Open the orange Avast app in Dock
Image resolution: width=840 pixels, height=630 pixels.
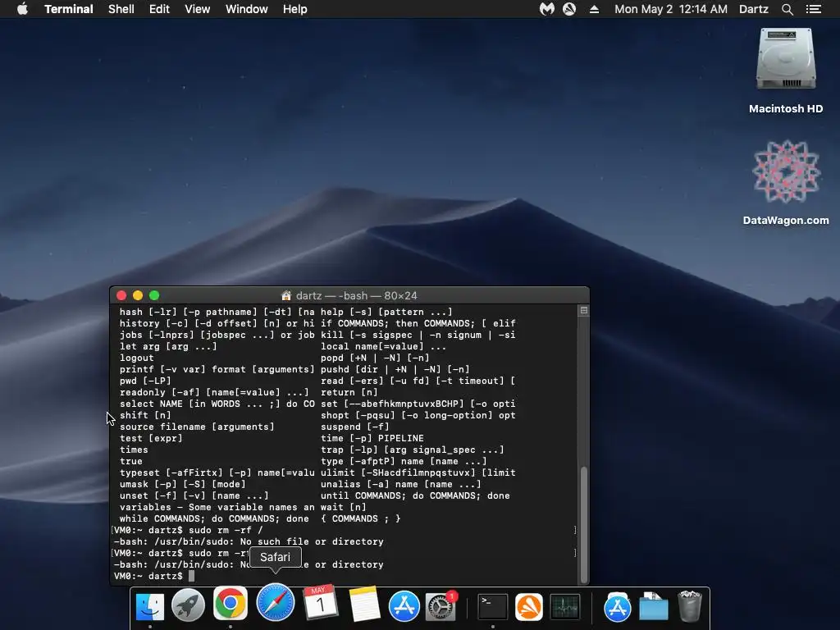tap(529, 606)
